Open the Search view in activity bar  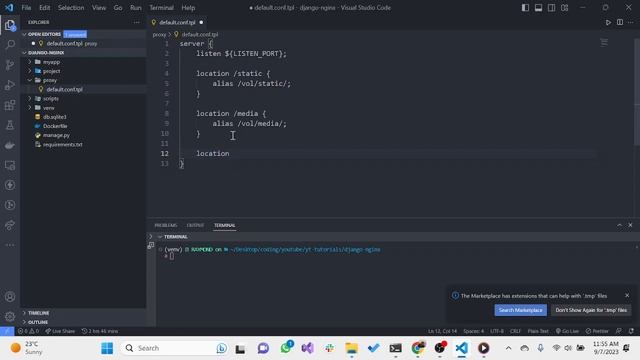click(x=10, y=44)
